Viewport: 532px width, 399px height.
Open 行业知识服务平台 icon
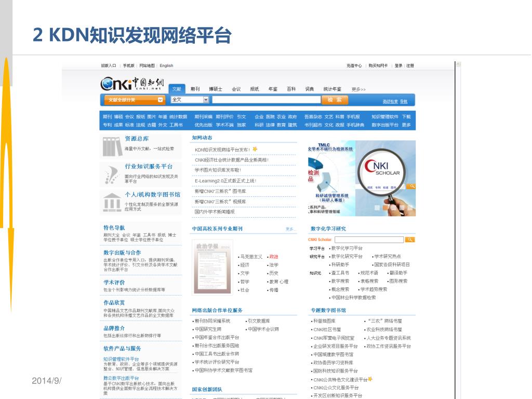click(x=111, y=175)
